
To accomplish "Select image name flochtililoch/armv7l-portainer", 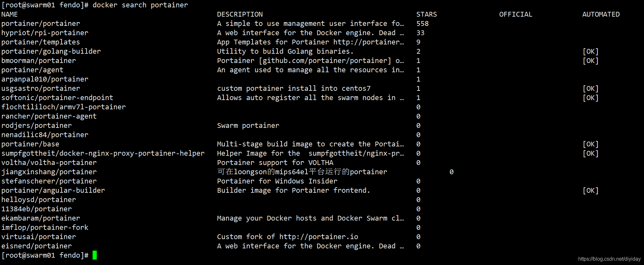I will click(64, 107).
